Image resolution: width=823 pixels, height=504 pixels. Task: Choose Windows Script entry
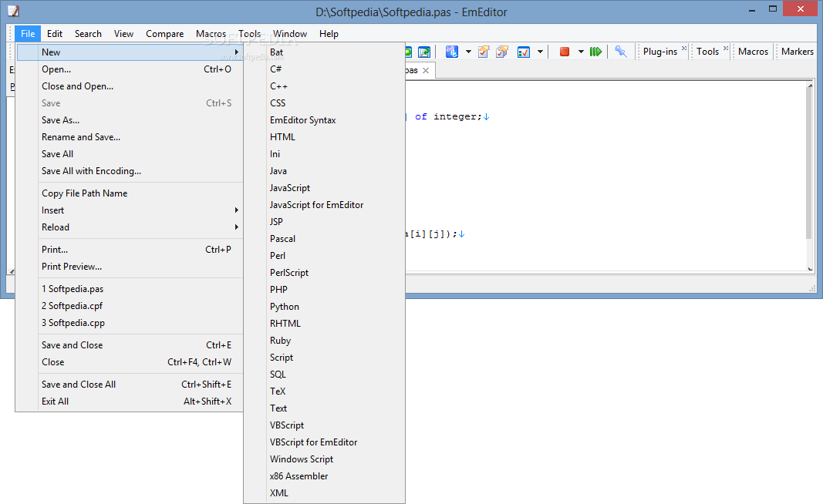tap(325, 459)
